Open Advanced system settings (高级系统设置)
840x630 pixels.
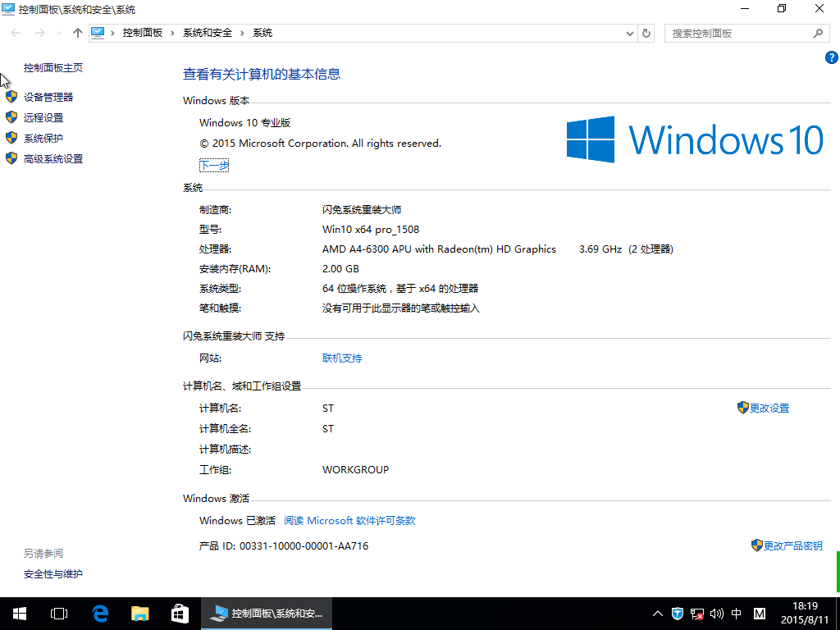coord(53,158)
